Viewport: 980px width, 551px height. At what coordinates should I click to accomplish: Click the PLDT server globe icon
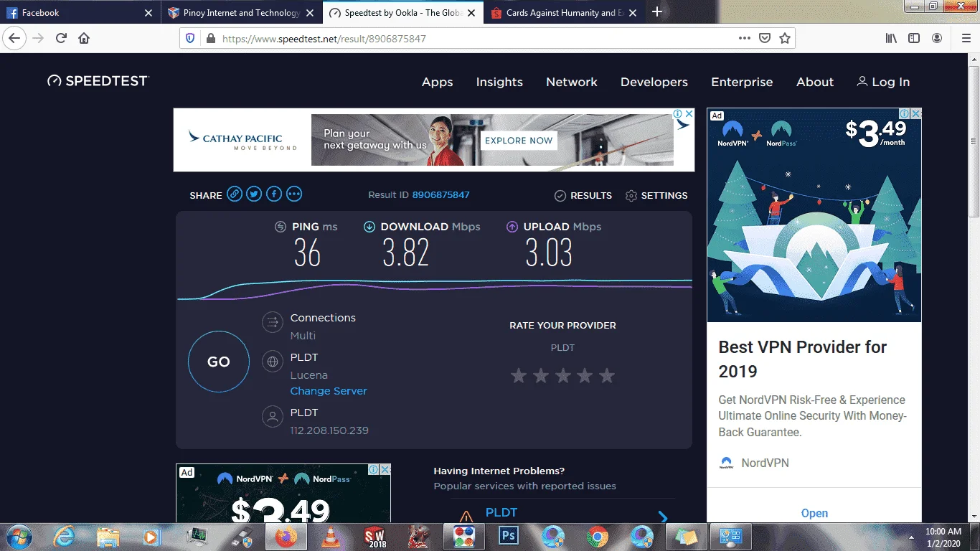[273, 362]
